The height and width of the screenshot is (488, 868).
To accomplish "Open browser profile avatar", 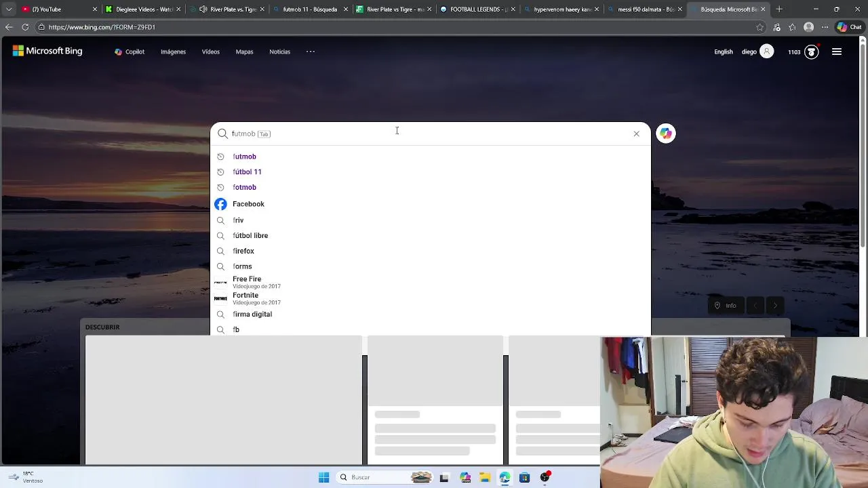I will [x=808, y=27].
